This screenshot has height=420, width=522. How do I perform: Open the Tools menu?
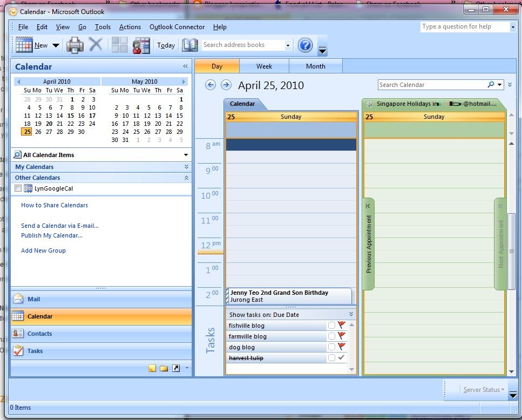(x=103, y=27)
